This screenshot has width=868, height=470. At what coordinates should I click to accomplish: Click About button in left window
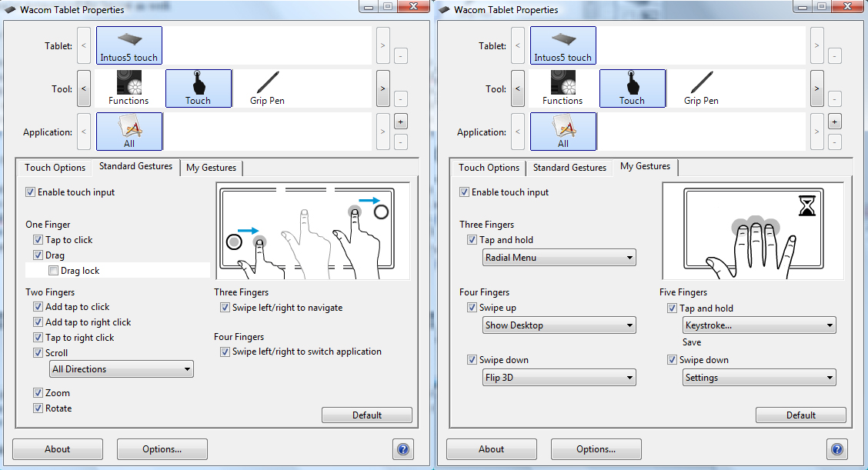click(58, 449)
